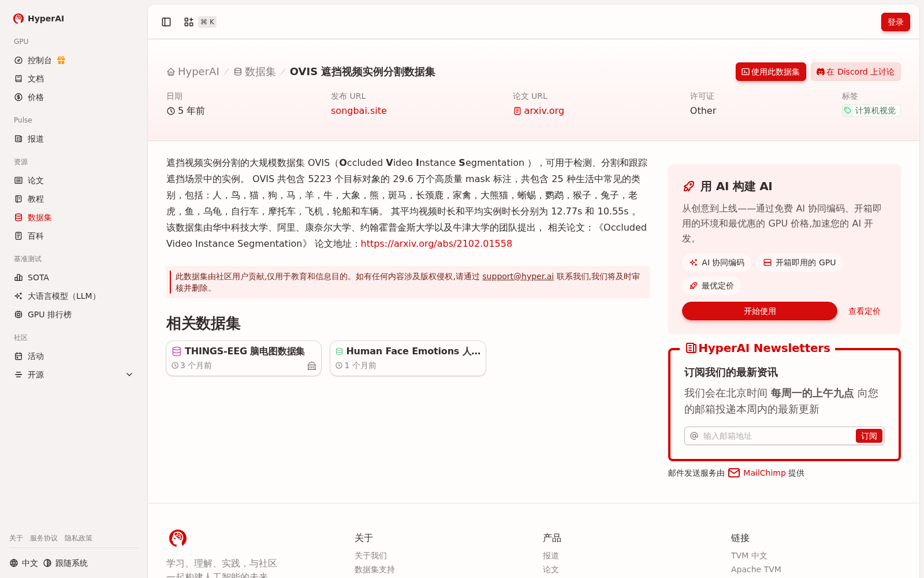Image resolution: width=924 pixels, height=578 pixels.
Task: Open 教程 in sidebar
Action: tap(36, 199)
